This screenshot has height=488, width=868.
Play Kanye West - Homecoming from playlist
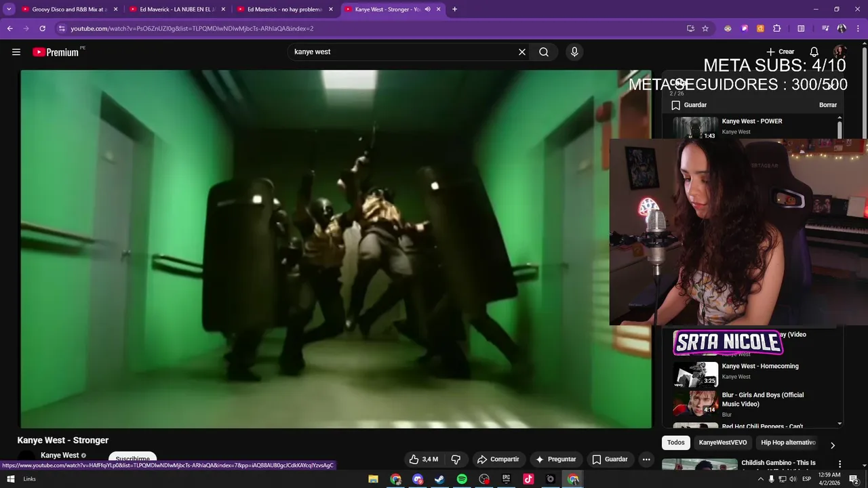[760, 366]
